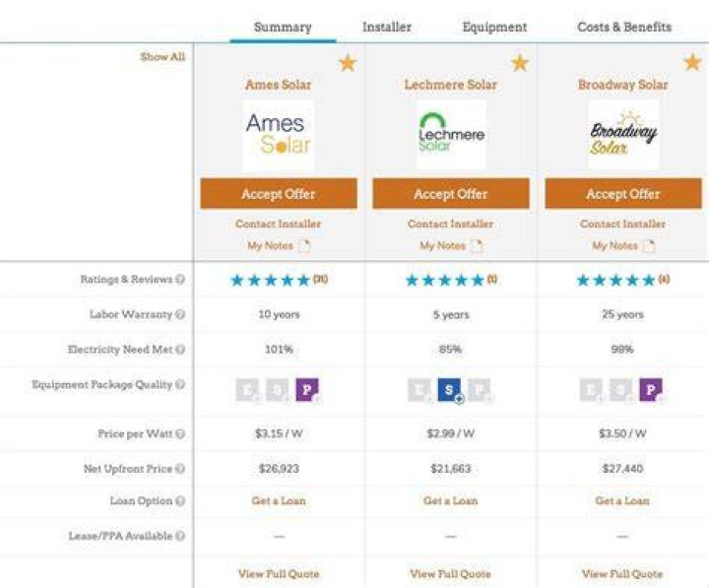This screenshot has width=709, height=588.
Task: Contact the Ames Solar installer
Action: coord(278,224)
